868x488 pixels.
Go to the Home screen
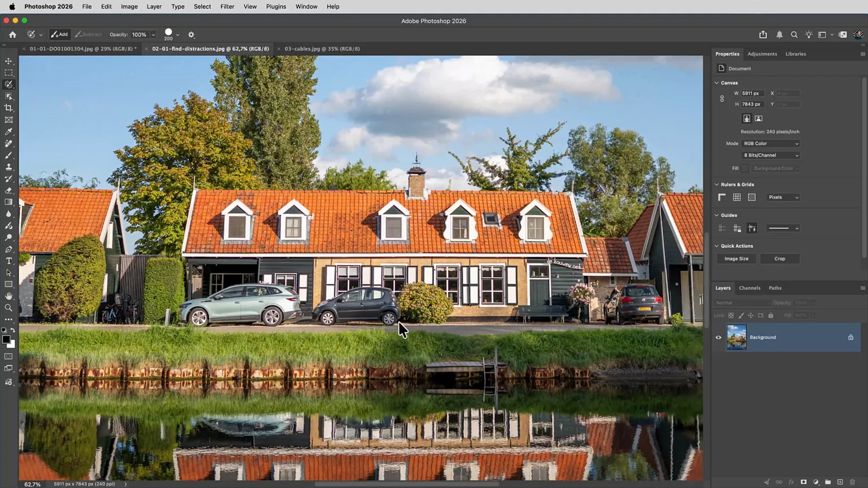pos(12,35)
